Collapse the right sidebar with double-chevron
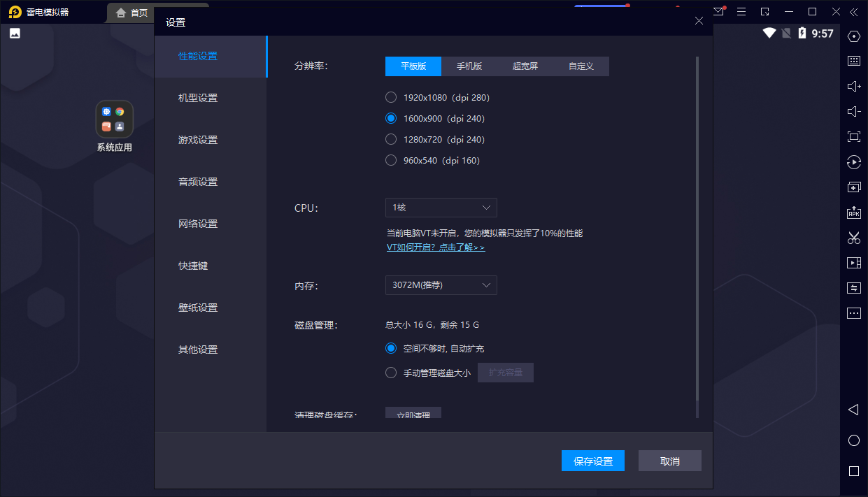This screenshot has width=868, height=497. pos(853,12)
